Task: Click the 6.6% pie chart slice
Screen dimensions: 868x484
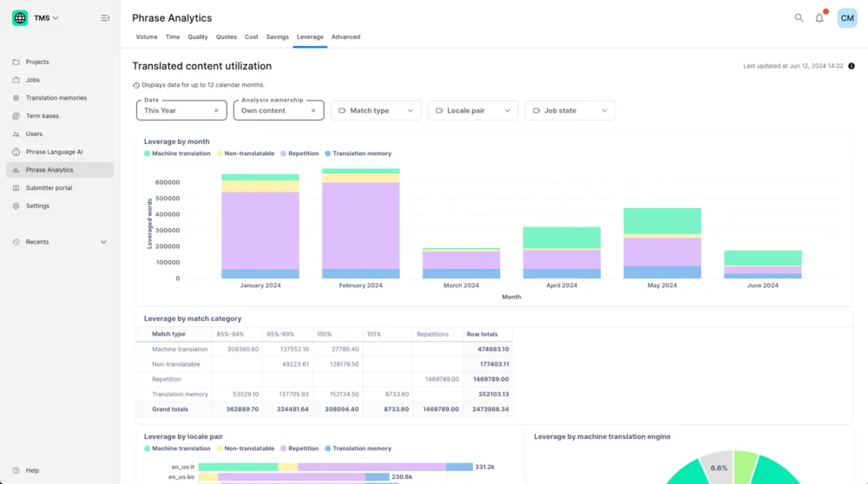Action: click(x=718, y=467)
